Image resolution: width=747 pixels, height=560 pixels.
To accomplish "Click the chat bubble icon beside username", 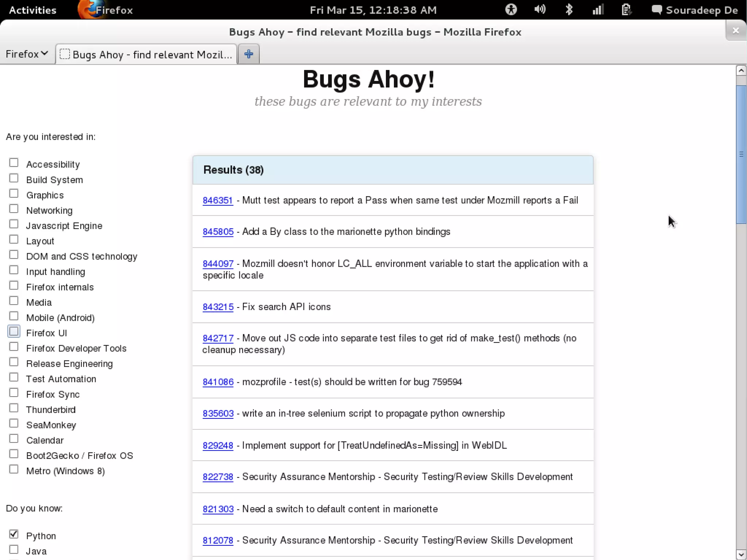I will (657, 9).
